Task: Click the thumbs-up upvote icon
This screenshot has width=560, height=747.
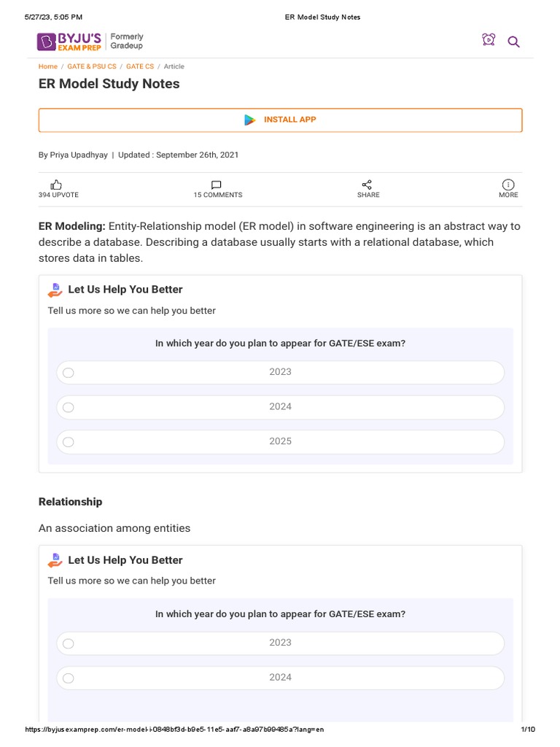Action: (58, 185)
